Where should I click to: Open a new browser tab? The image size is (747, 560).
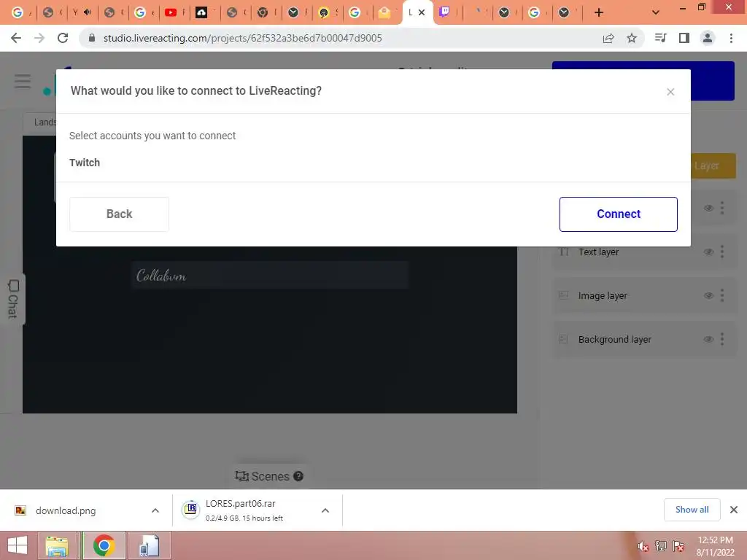pos(599,12)
